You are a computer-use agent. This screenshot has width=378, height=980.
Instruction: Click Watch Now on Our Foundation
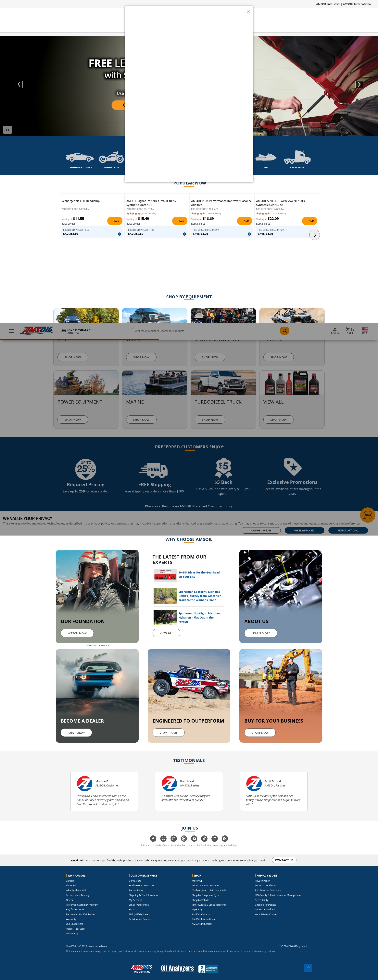click(77, 633)
